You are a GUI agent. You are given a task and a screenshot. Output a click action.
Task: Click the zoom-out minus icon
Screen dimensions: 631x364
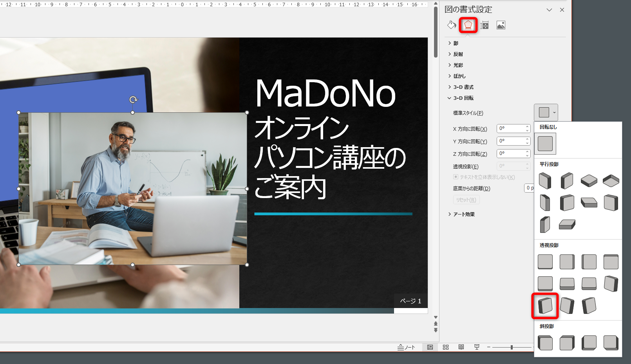[488, 347]
